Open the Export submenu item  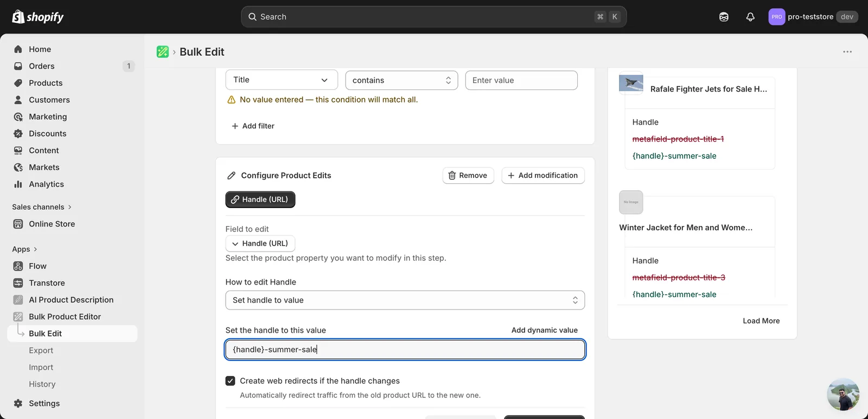pyautogui.click(x=41, y=351)
